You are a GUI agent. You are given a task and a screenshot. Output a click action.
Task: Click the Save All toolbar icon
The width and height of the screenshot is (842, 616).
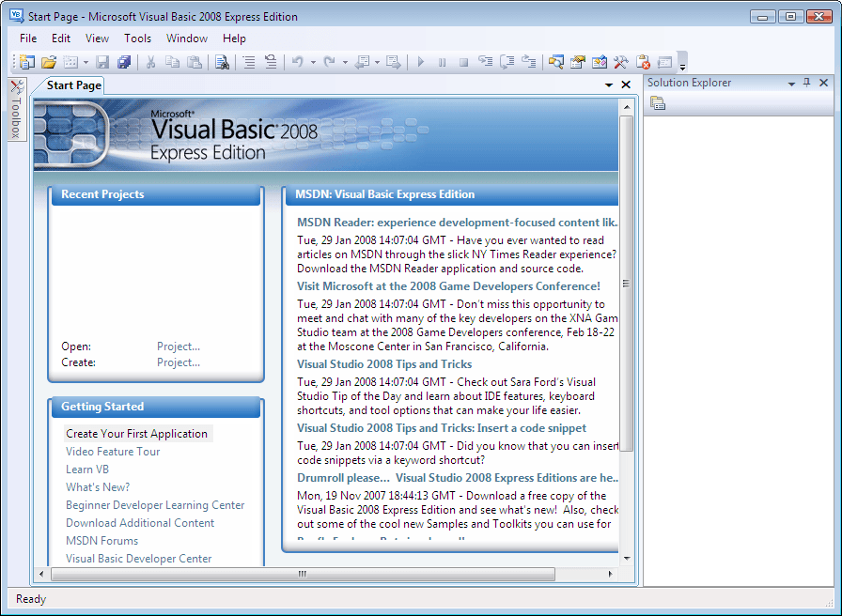point(123,62)
